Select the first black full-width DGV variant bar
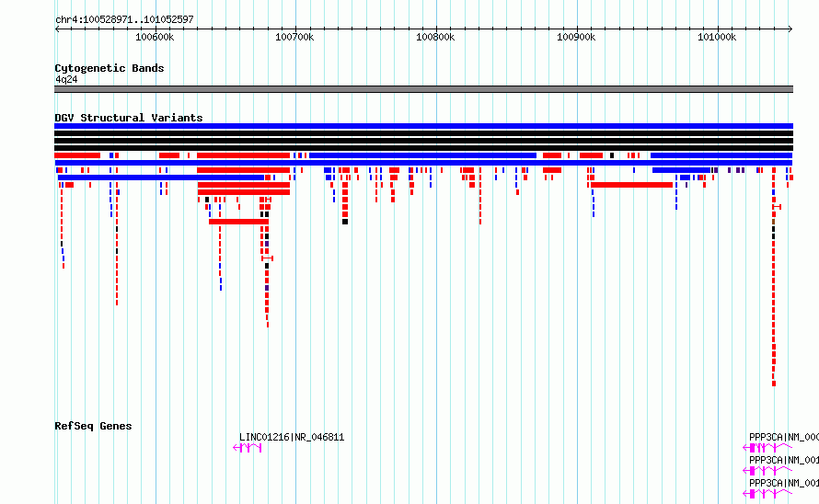 [423, 133]
